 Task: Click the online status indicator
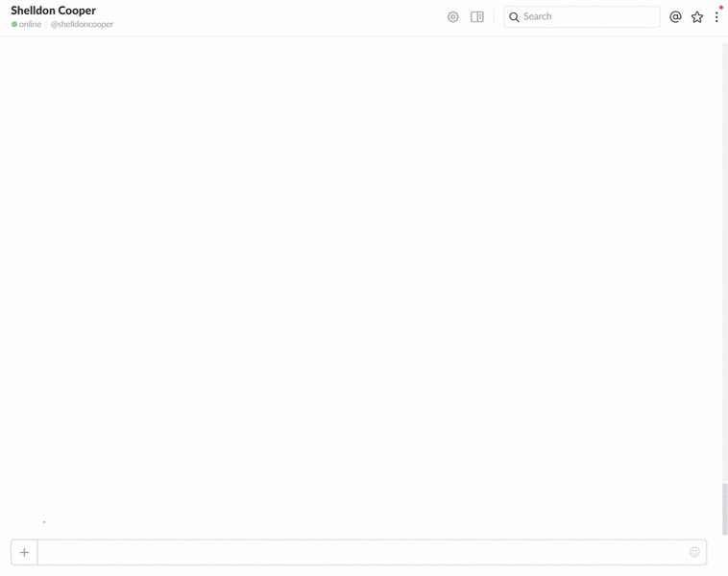point(27,24)
